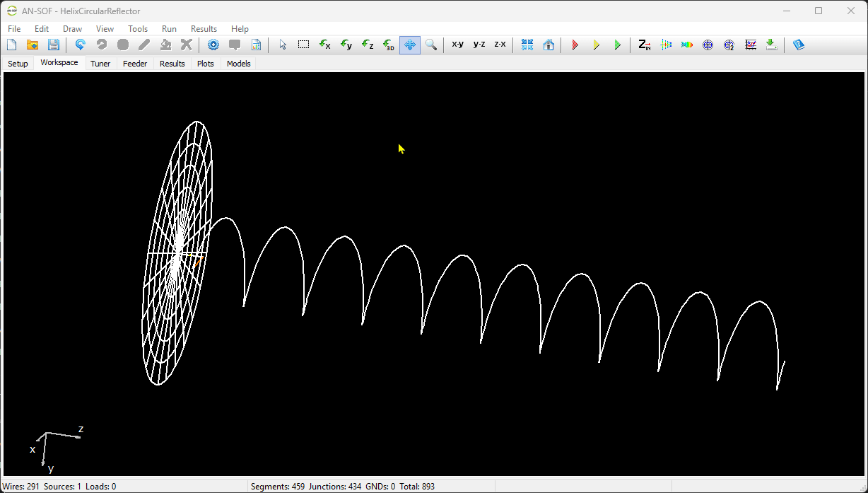Open the Tools menu
The image size is (868, 493).
click(x=138, y=29)
